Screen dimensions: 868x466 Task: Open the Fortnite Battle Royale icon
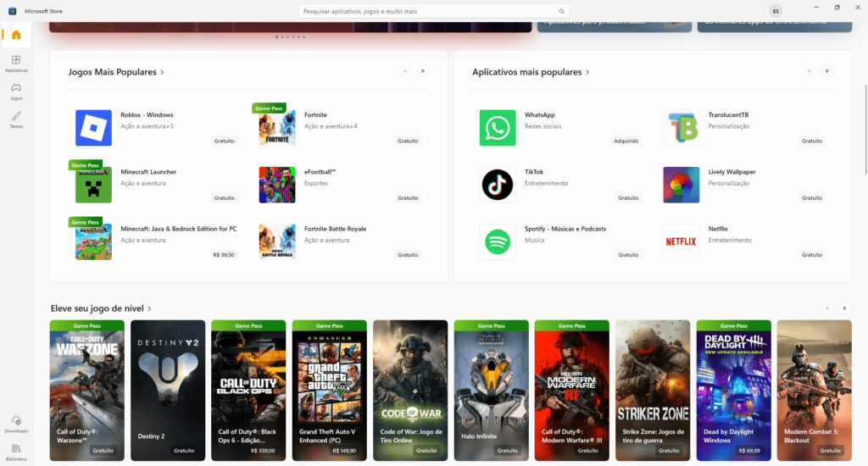point(277,241)
